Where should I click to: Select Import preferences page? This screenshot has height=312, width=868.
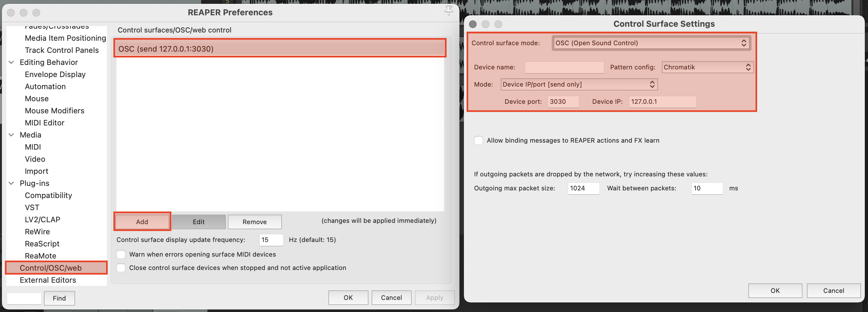(x=36, y=171)
